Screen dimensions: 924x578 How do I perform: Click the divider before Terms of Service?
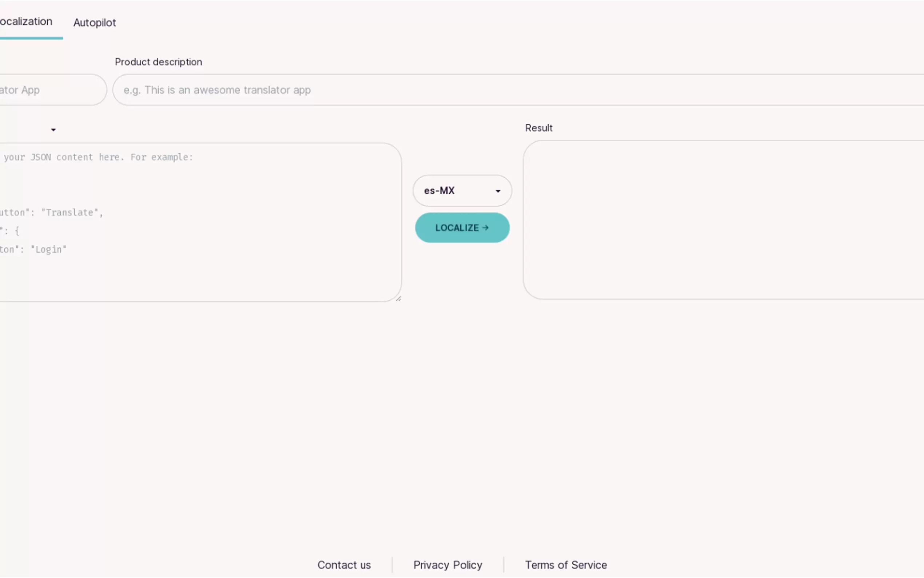[x=503, y=565]
